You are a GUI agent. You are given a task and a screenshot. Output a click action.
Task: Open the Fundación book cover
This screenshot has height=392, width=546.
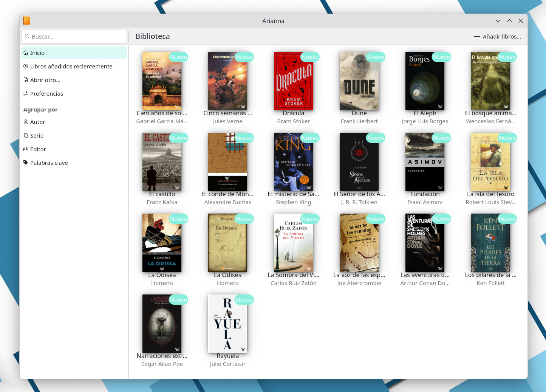point(425,162)
